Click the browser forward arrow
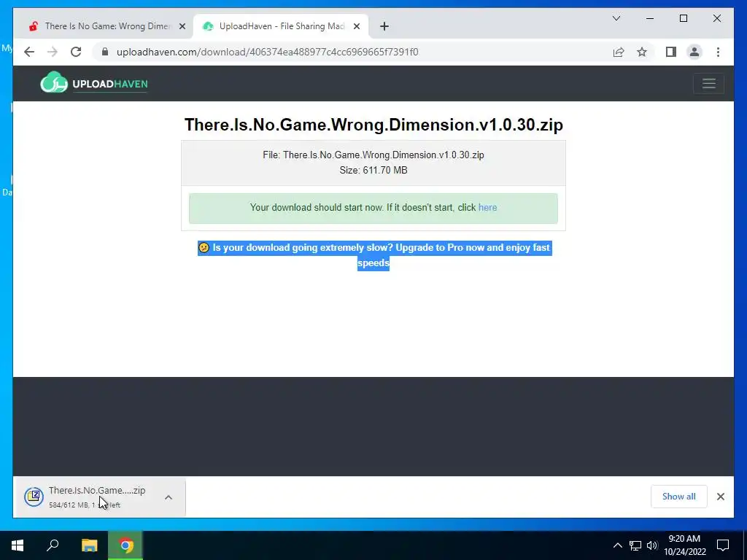Screen dimensions: 747x560 tap(53, 52)
